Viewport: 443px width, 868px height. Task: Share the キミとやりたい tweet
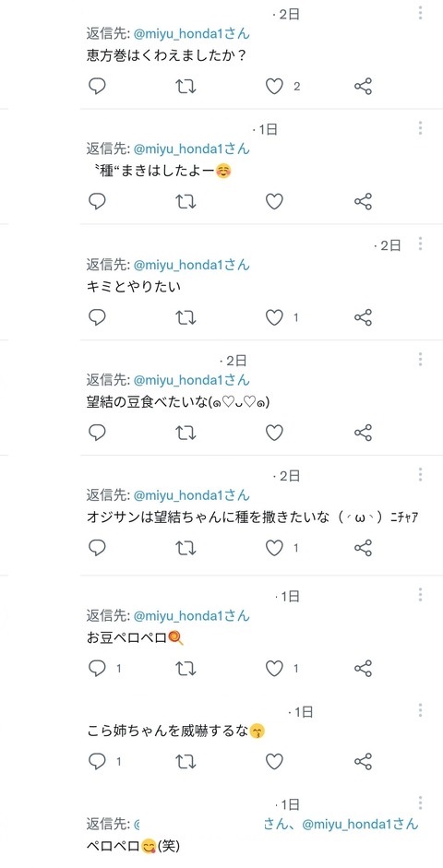(363, 317)
